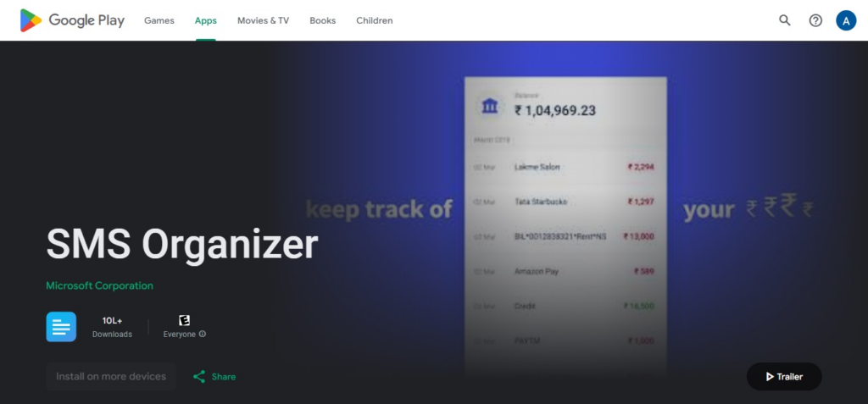Image resolution: width=868 pixels, height=404 pixels.
Task: Click the 10L+ Downloads text
Action: coord(112,327)
